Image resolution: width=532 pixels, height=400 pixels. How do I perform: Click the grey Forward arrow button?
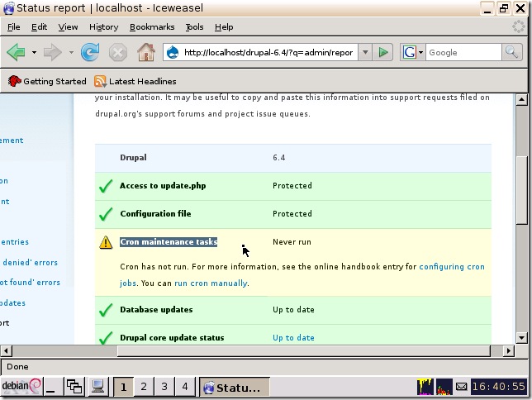click(53, 52)
